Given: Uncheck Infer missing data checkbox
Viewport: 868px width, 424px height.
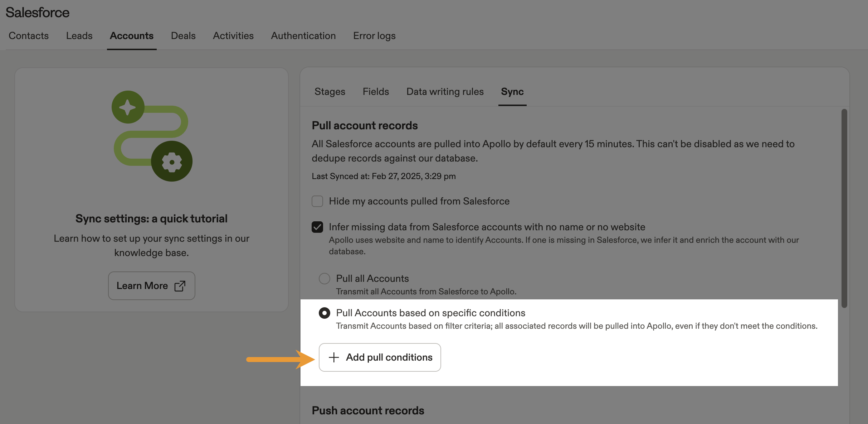Looking at the screenshot, I should pos(317,227).
